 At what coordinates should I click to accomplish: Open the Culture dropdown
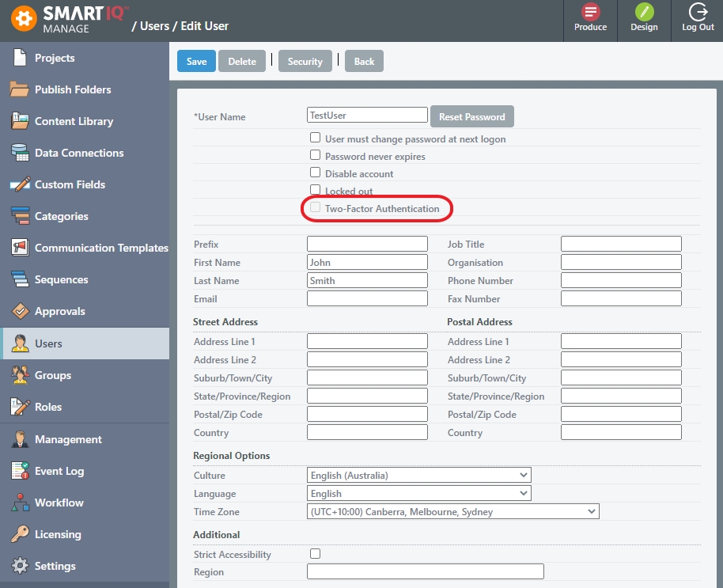(418, 475)
